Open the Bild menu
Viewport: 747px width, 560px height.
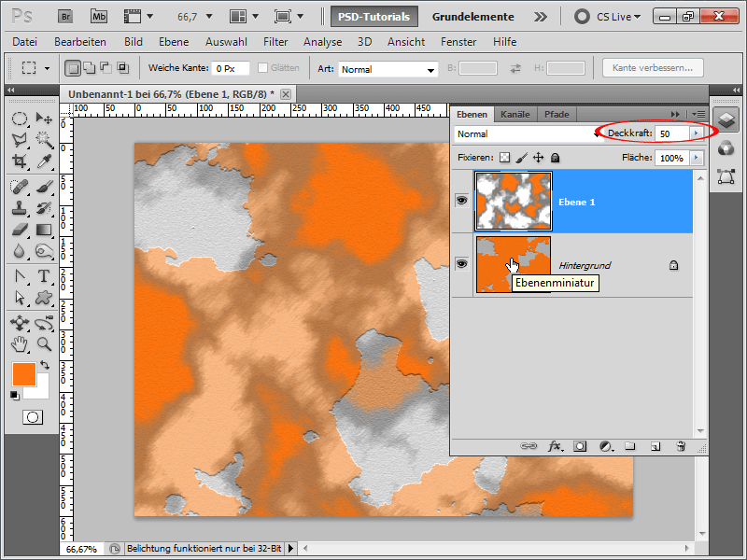click(x=134, y=42)
